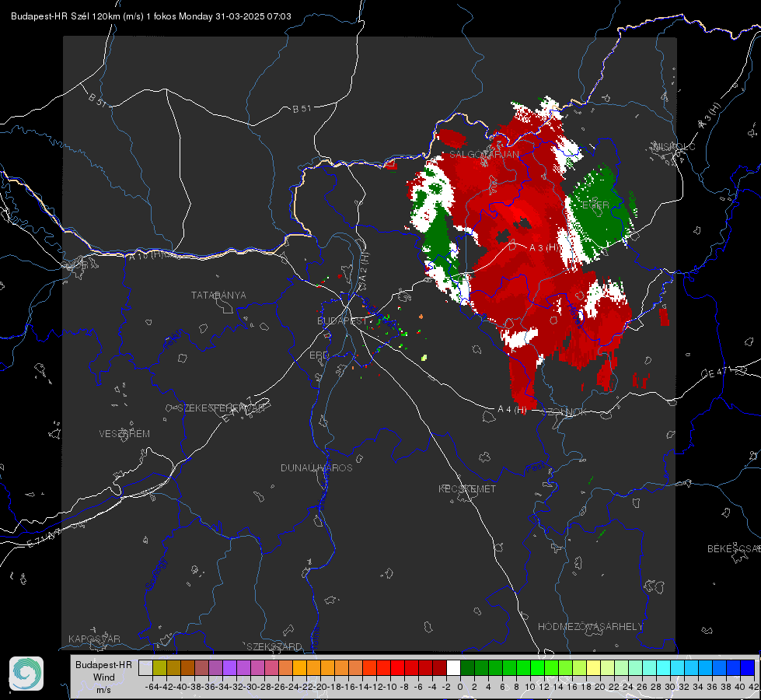Pick the cyan swatch between 28 and 30
This screenshot has width=761, height=700.
[x=664, y=667]
